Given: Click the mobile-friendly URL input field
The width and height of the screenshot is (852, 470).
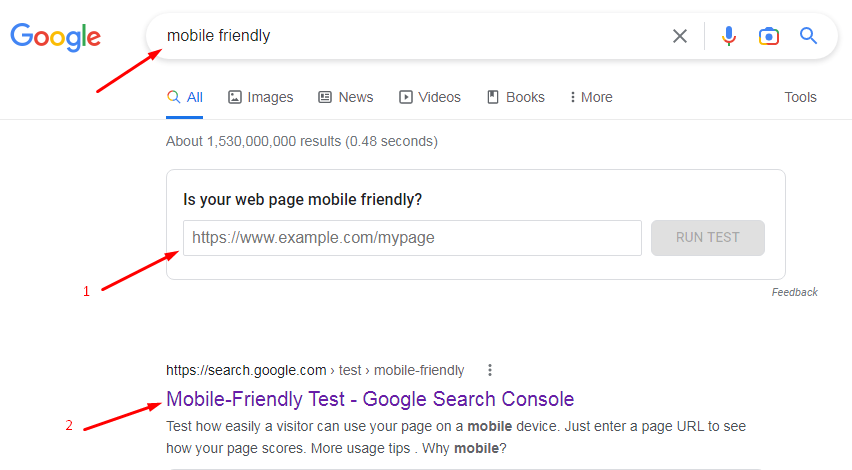Looking at the screenshot, I should 412,238.
